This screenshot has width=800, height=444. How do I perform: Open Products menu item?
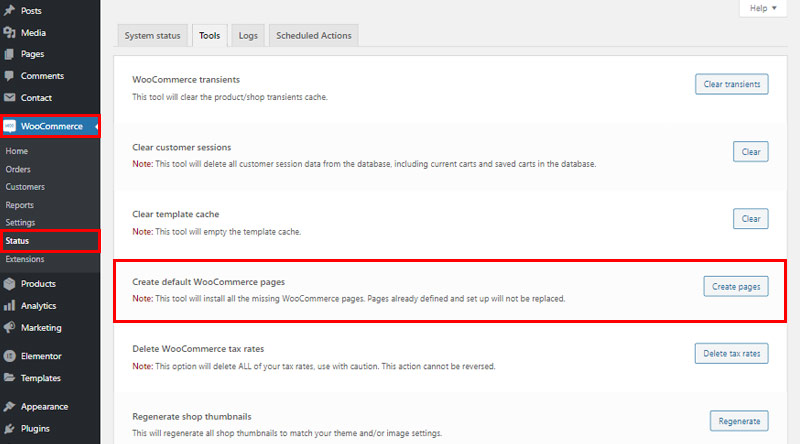(x=38, y=284)
